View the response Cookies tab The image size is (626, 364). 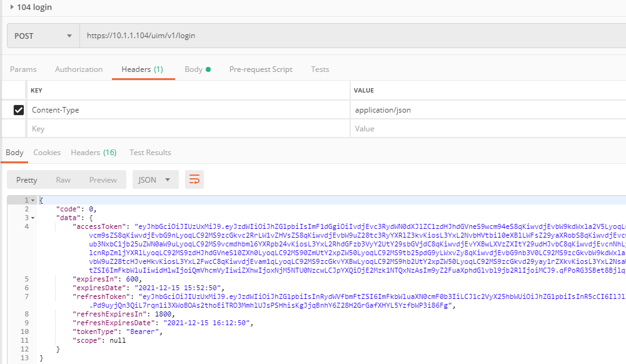tap(47, 151)
